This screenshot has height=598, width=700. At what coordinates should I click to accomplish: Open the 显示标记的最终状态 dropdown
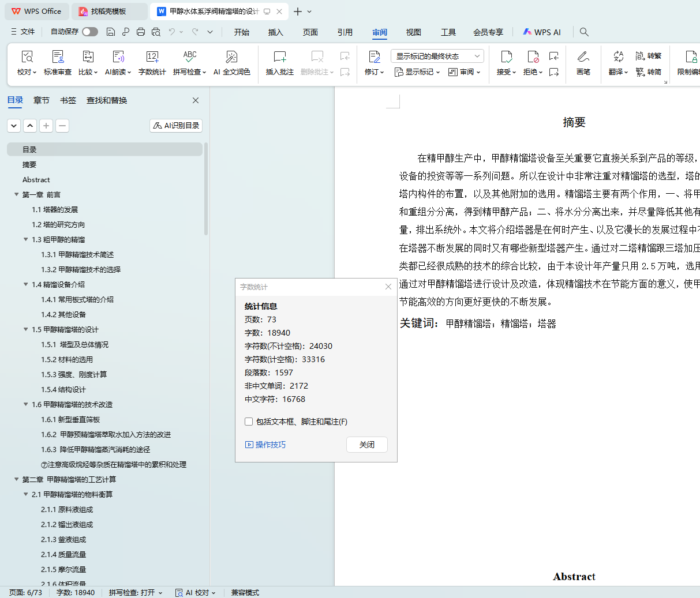click(437, 56)
